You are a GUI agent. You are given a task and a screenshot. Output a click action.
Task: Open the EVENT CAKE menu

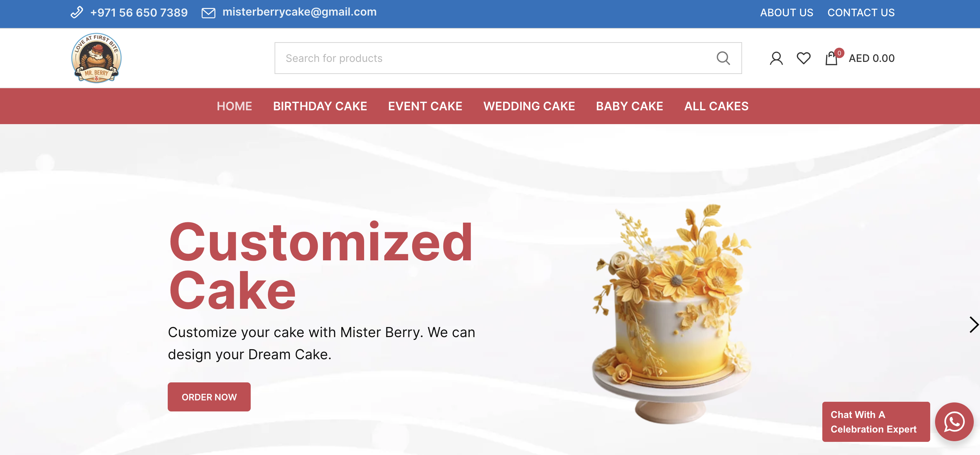(x=425, y=106)
